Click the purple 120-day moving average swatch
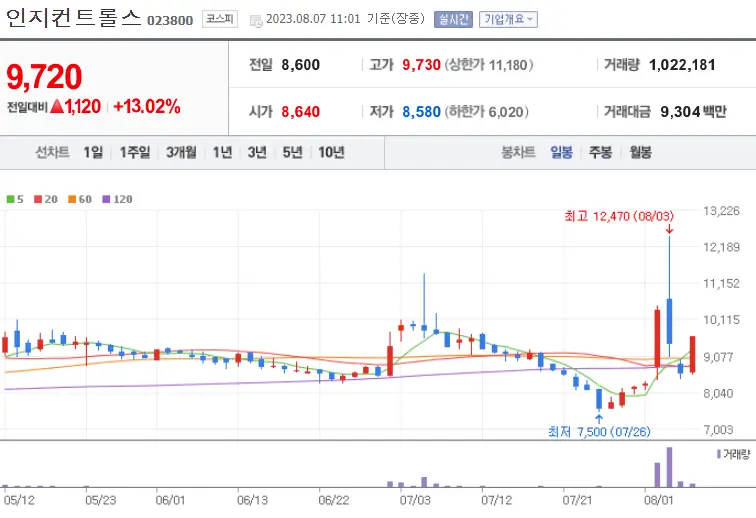This screenshot has width=756, height=518. point(107,199)
